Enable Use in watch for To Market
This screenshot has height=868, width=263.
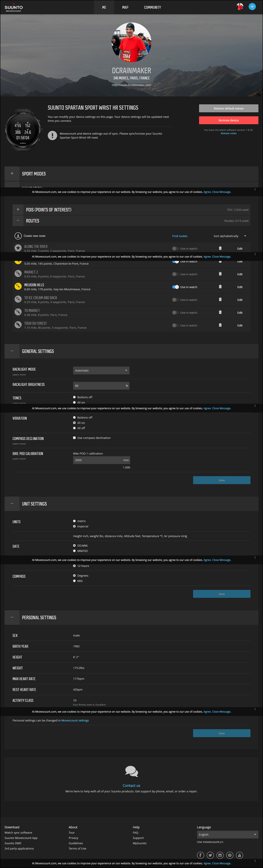tap(175, 313)
